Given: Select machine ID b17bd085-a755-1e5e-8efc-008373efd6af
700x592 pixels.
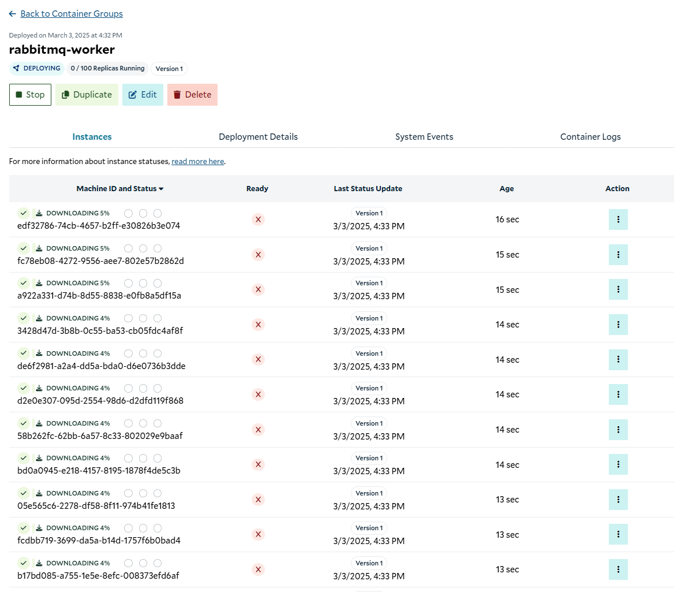Looking at the screenshot, I should 98,576.
